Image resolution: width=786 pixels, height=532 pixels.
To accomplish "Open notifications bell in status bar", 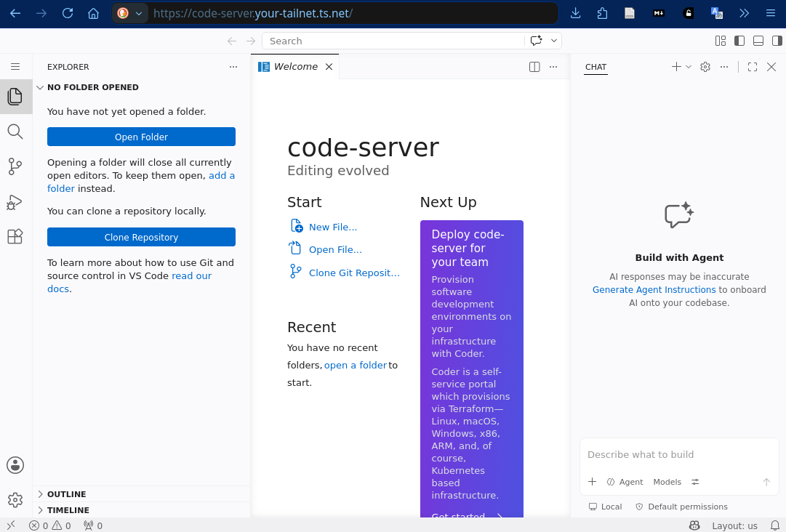I will click(775, 525).
